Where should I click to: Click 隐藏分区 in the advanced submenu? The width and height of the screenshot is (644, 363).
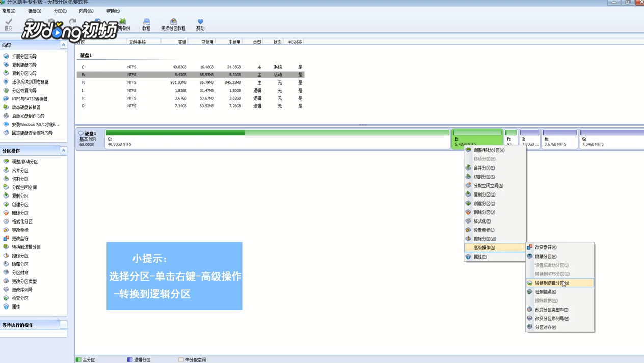click(x=560, y=257)
